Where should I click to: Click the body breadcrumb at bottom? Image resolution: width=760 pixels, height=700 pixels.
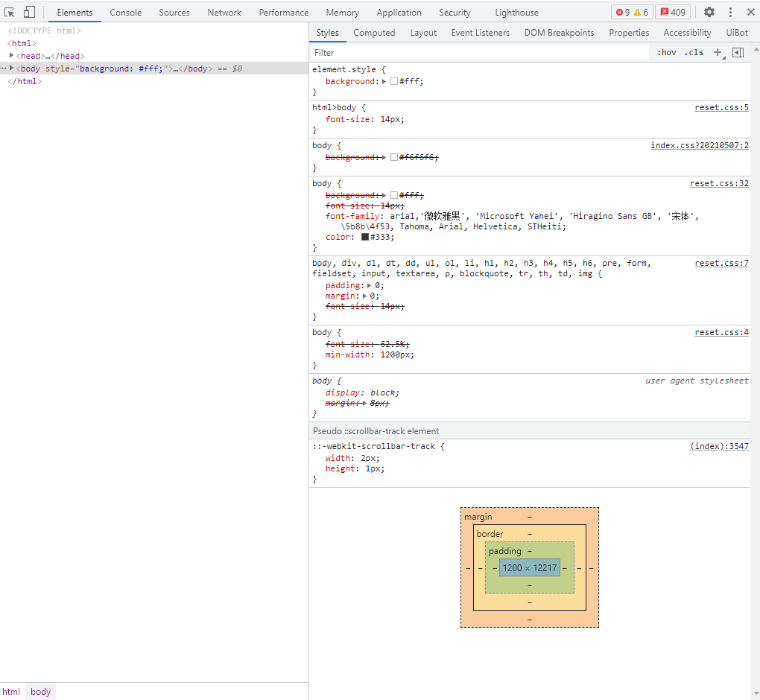tap(40, 691)
